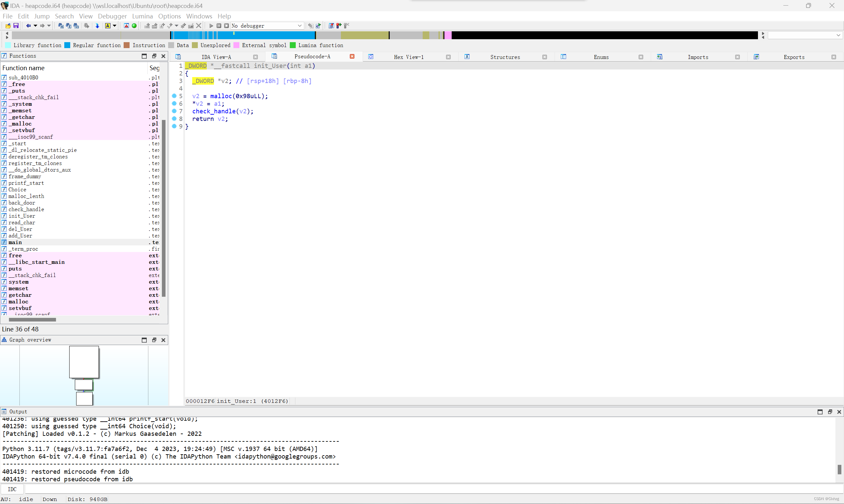The height and width of the screenshot is (504, 844).
Task: Toggle breakpoint dot on line 7
Action: 174,111
